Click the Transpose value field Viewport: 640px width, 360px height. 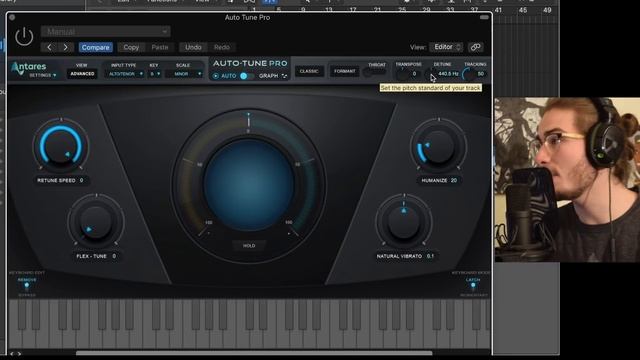coord(414,74)
